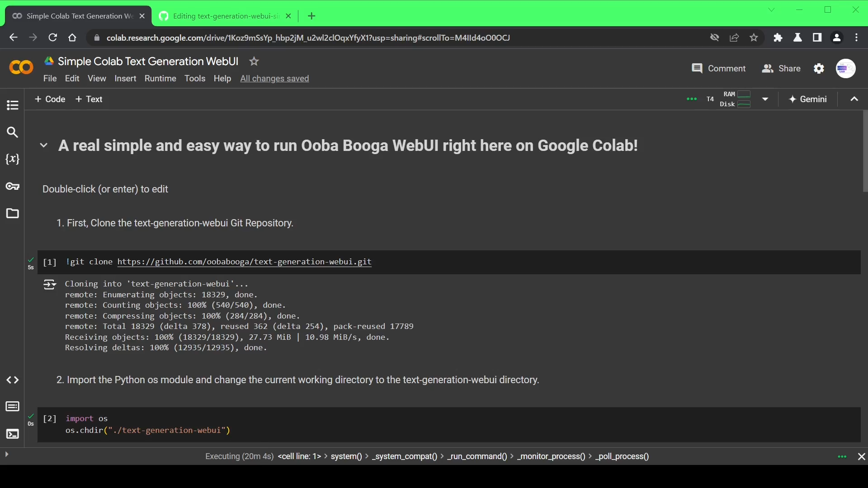Click the RAM usage bar indicator
This screenshot has height=488, width=868.
point(744,94)
